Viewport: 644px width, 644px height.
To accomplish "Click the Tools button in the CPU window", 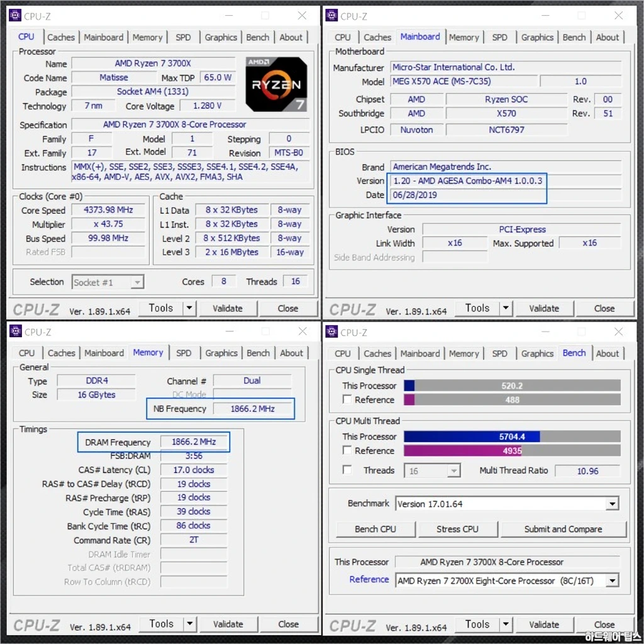I will coord(160,308).
